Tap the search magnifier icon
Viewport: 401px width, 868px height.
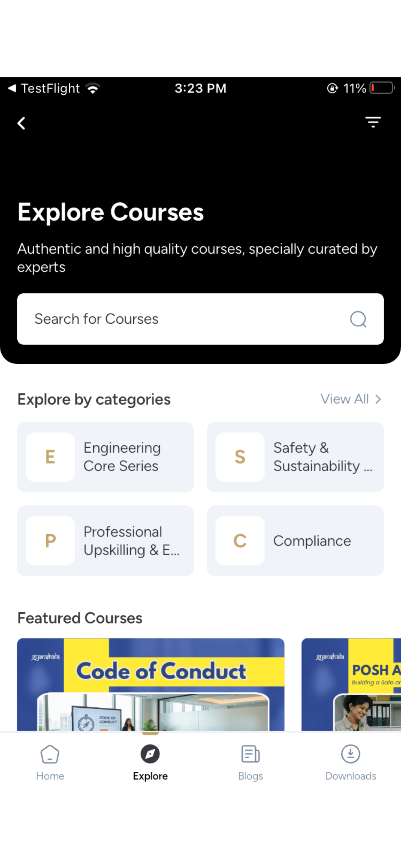[x=358, y=319]
